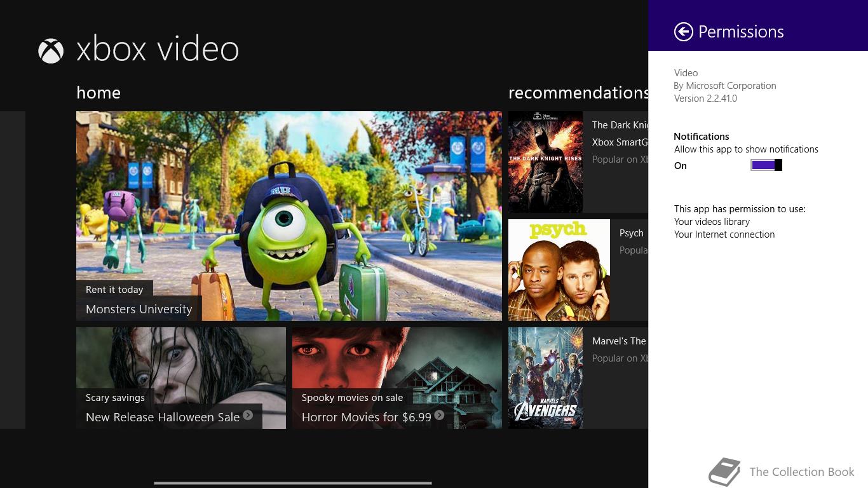Click the Horror Movies for $6.99 text
Screen dimensions: 868x488
(367, 417)
